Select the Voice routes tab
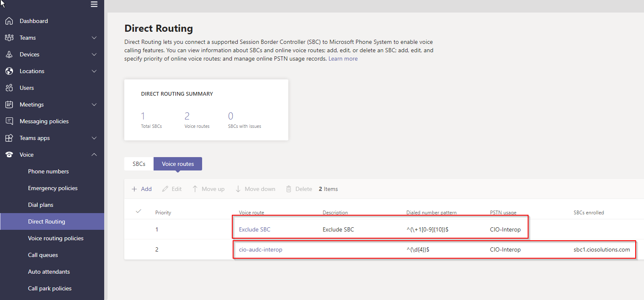 click(x=178, y=164)
